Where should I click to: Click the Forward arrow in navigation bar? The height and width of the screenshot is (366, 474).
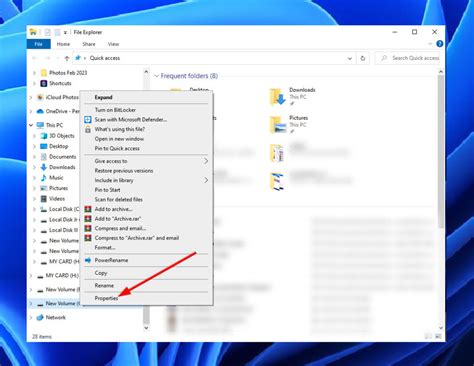47,58
